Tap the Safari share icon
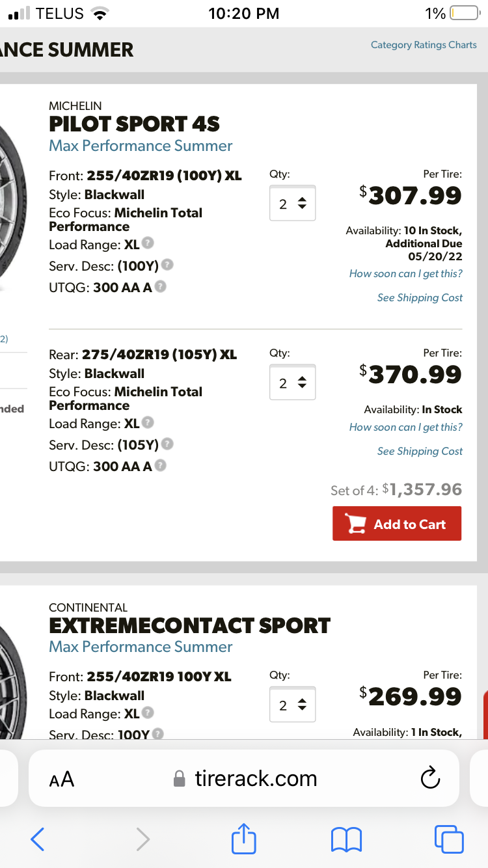This screenshot has height=868, width=488. (x=245, y=839)
